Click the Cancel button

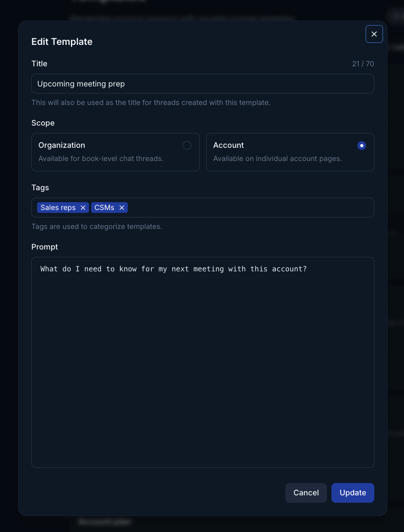tap(306, 493)
